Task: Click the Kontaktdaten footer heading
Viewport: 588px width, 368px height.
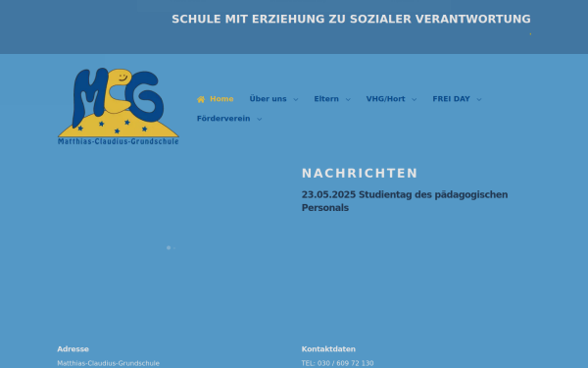Action: [328, 349]
